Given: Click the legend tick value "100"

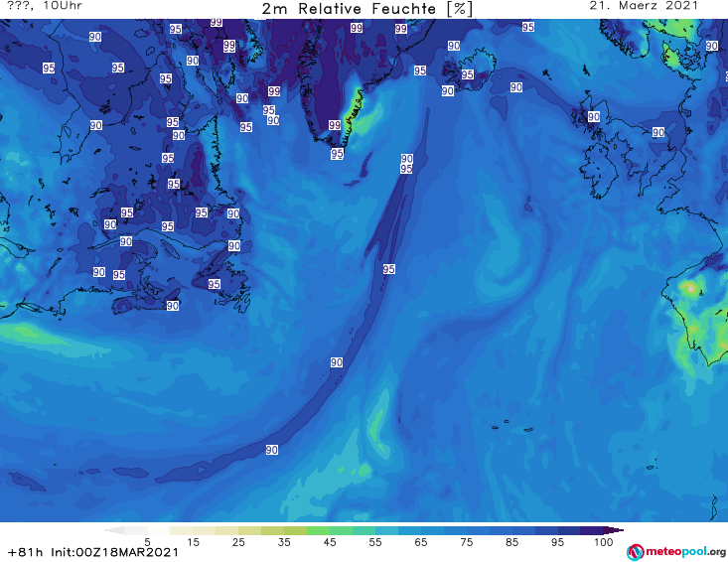Looking at the screenshot, I should [x=604, y=542].
